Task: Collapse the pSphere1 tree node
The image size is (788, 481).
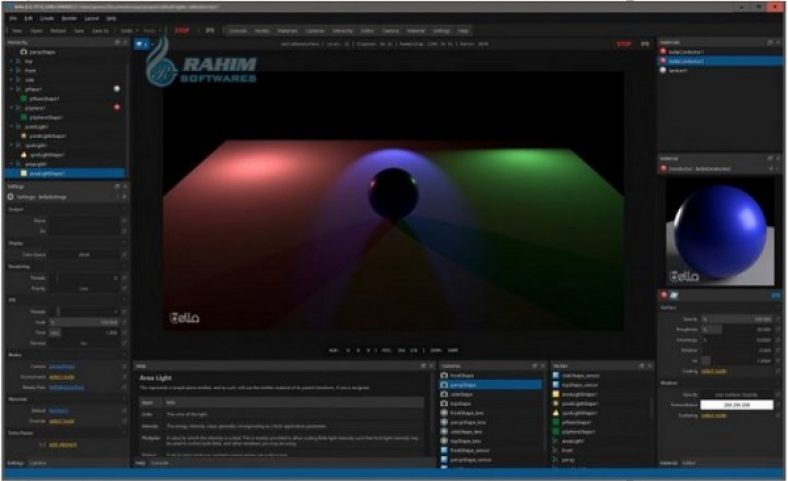Action: (x=12, y=108)
